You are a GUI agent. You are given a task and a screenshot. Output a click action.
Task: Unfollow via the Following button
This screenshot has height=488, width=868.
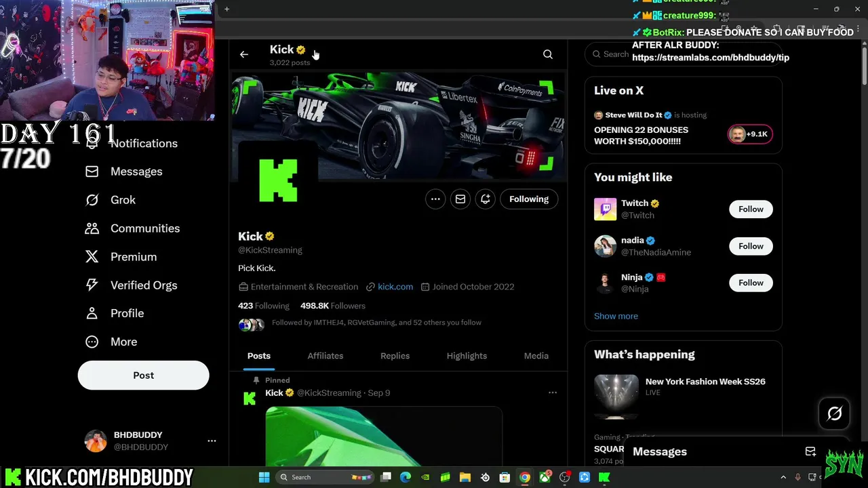[529, 199]
